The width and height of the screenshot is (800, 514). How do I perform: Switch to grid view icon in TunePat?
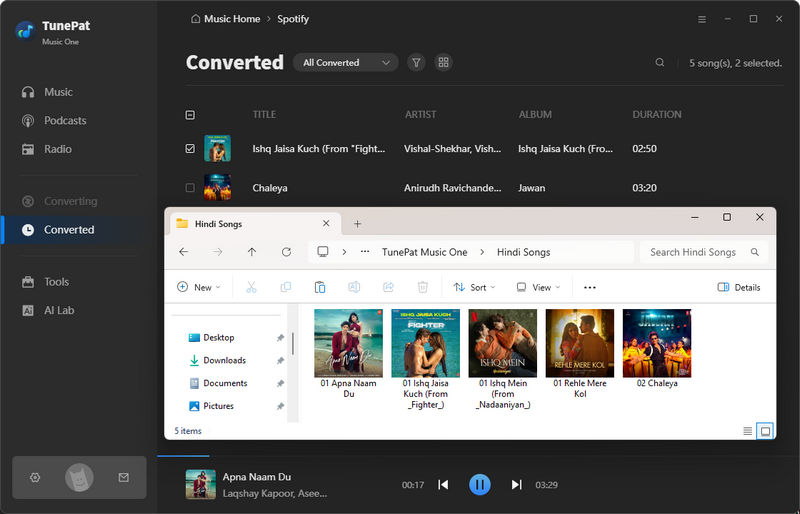tap(444, 62)
